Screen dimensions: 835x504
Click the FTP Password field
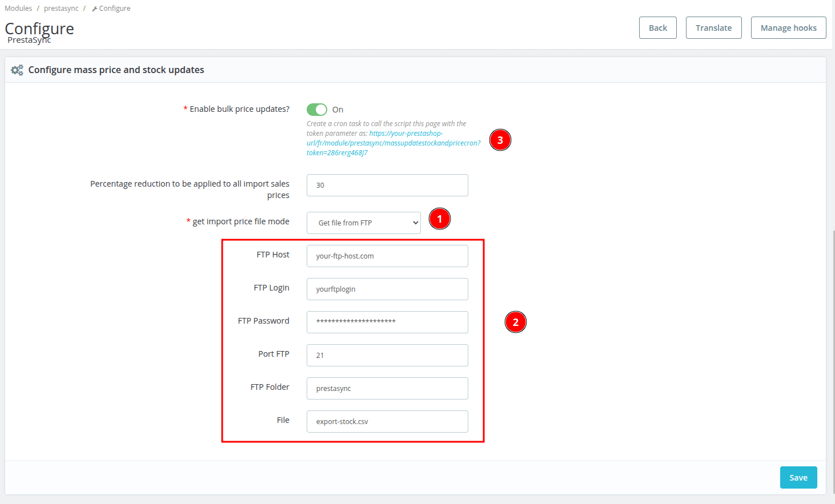(x=387, y=322)
